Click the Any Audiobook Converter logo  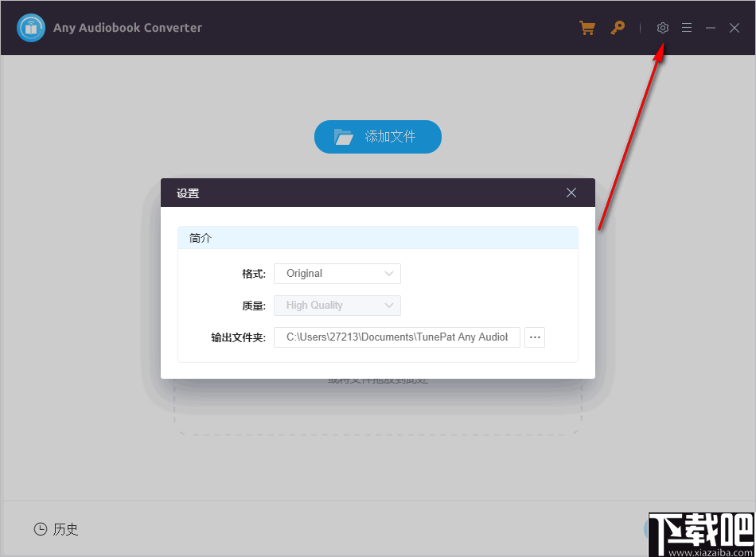pos(30,27)
